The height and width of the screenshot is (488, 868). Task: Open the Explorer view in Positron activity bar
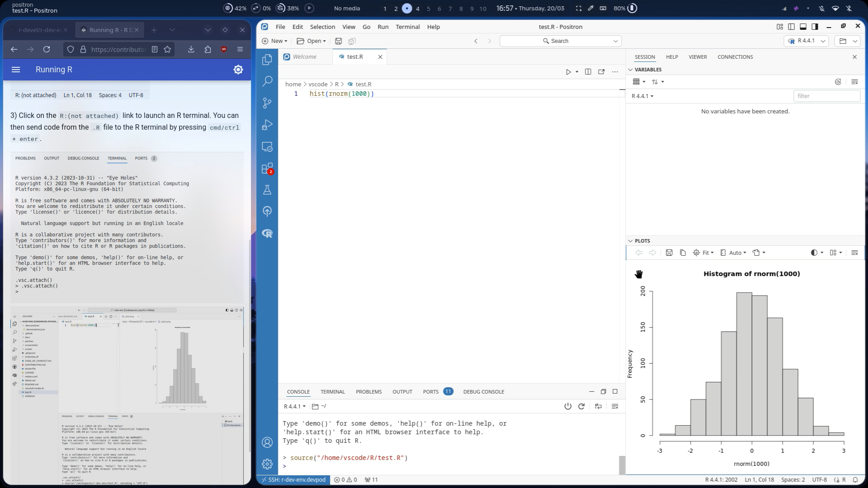[267, 59]
